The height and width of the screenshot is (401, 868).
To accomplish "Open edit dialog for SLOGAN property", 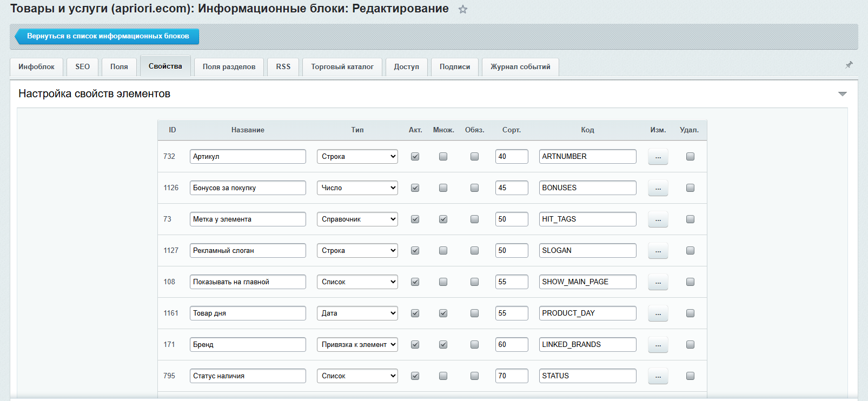I will (x=658, y=251).
